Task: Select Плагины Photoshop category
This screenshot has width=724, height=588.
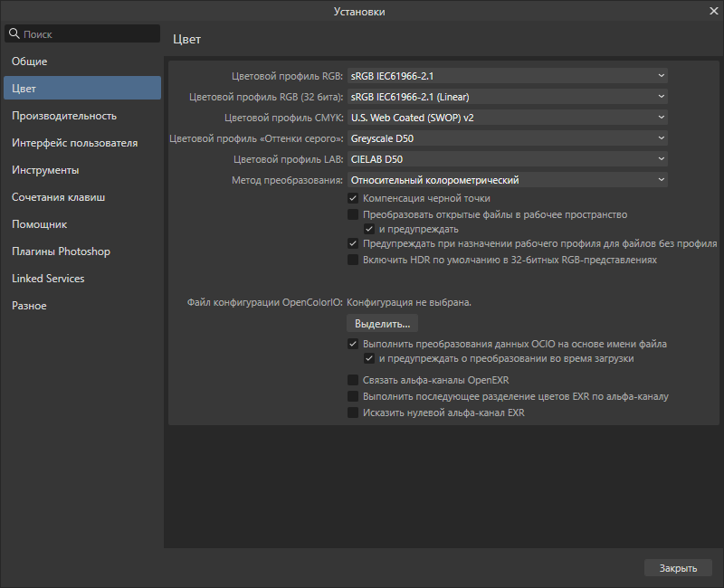Action: pyautogui.click(x=61, y=251)
